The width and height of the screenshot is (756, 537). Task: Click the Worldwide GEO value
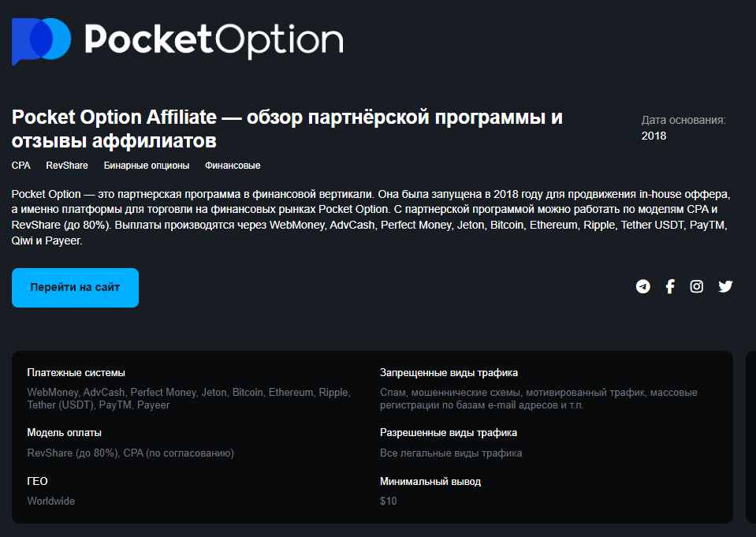tap(51, 501)
